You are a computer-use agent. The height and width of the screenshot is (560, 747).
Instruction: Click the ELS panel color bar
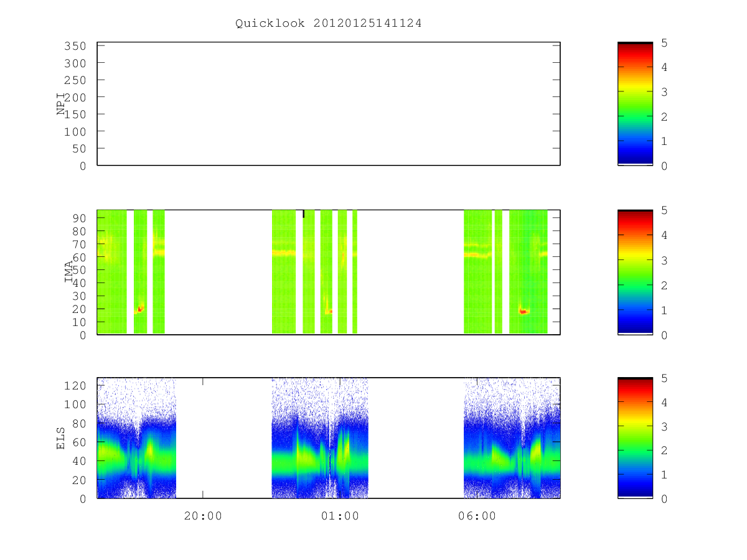(635, 437)
